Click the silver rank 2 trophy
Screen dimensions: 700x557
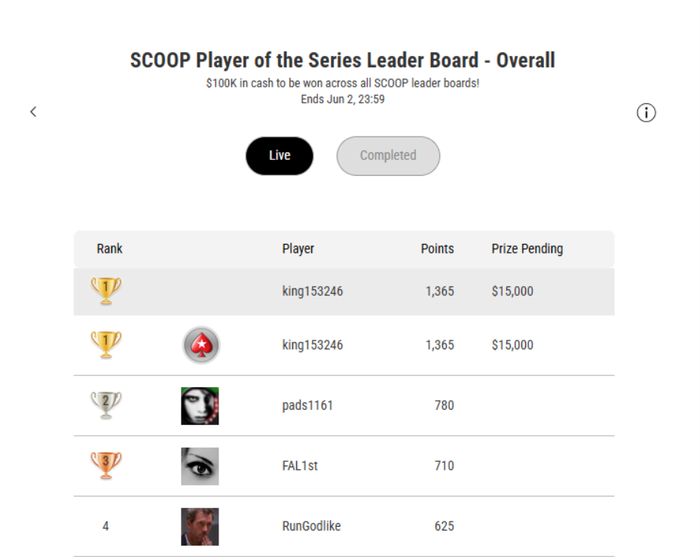106,405
